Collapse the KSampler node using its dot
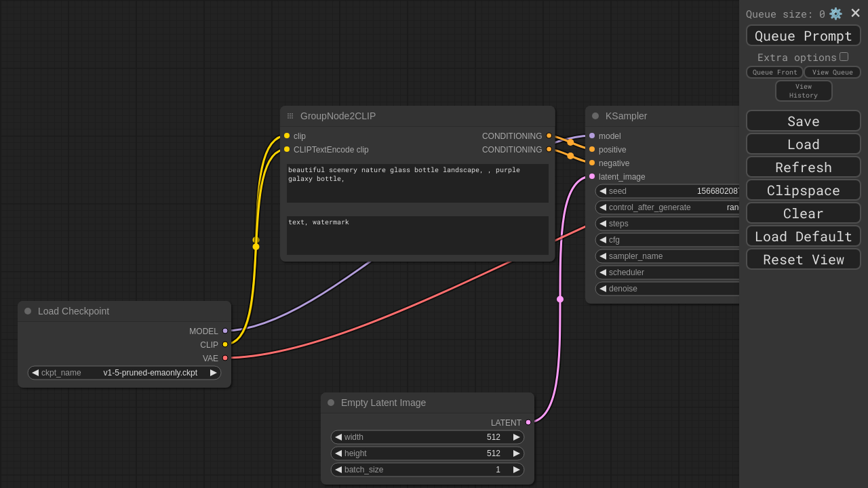The width and height of the screenshot is (868, 488). point(595,116)
